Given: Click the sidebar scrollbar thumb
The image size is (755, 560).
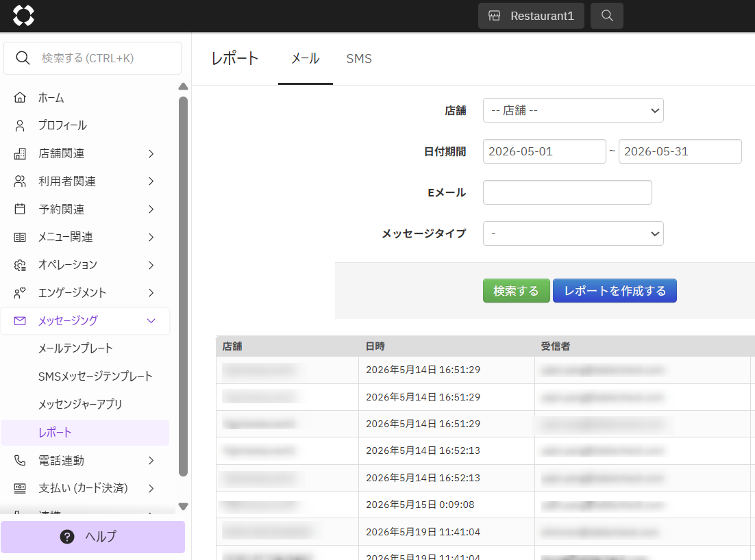Looking at the screenshot, I should click(183, 287).
